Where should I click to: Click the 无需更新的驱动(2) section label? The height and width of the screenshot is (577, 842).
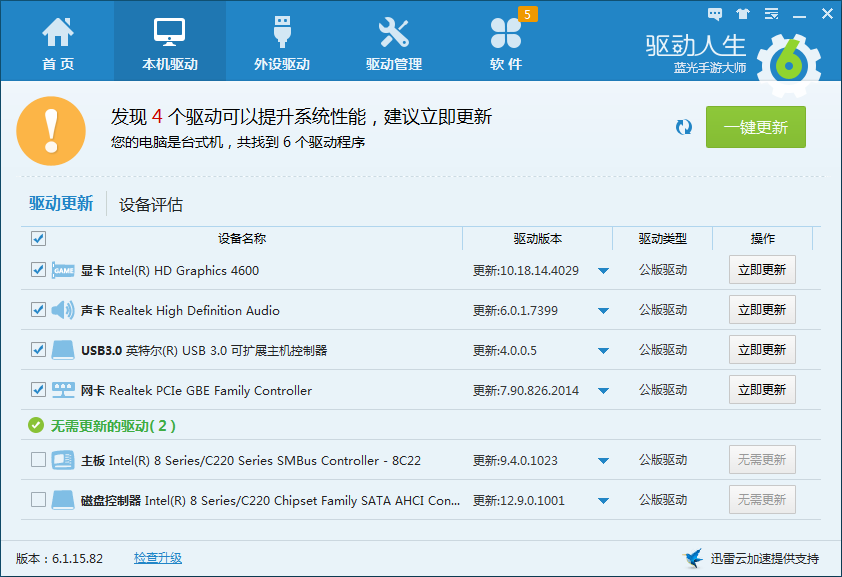pos(113,426)
